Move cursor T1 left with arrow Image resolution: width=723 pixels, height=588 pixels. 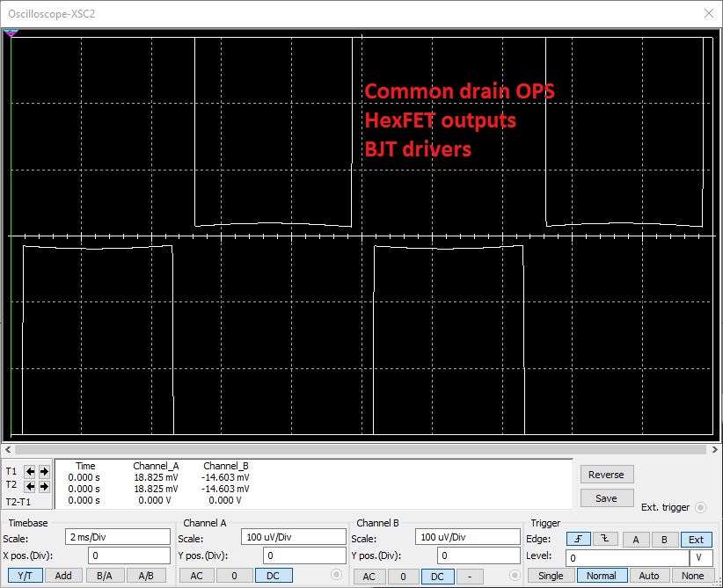pyautogui.click(x=30, y=471)
